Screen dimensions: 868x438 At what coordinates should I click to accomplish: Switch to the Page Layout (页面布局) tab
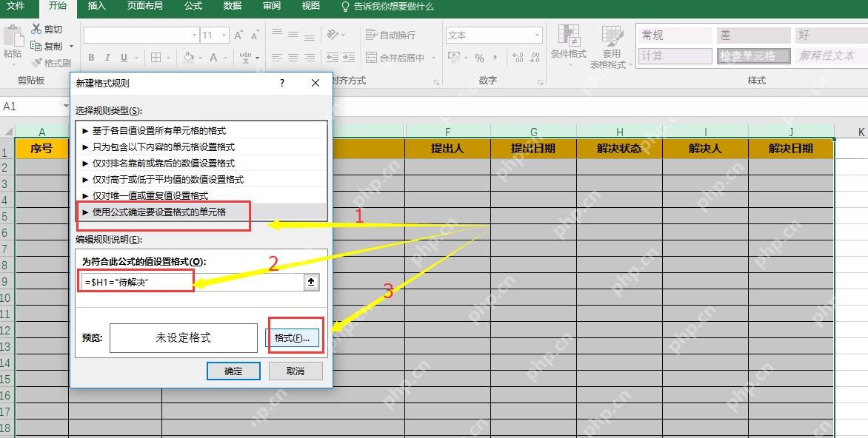pyautogui.click(x=144, y=6)
